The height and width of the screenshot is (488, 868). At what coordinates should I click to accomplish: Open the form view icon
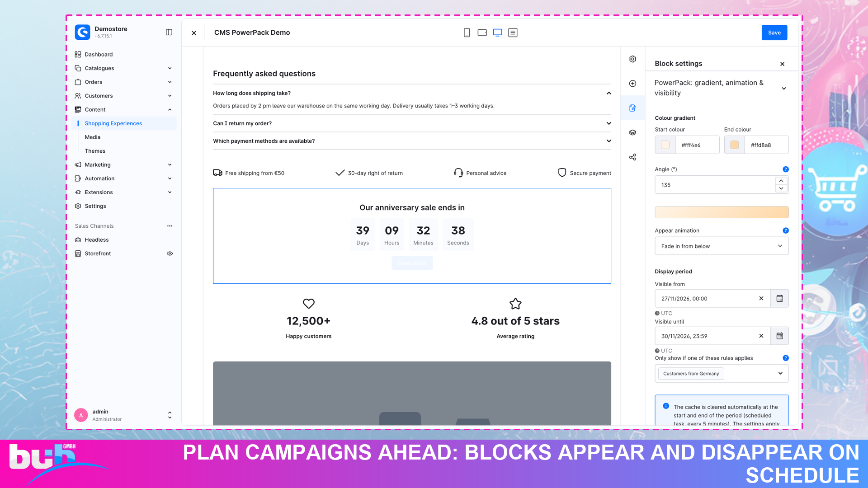click(513, 33)
